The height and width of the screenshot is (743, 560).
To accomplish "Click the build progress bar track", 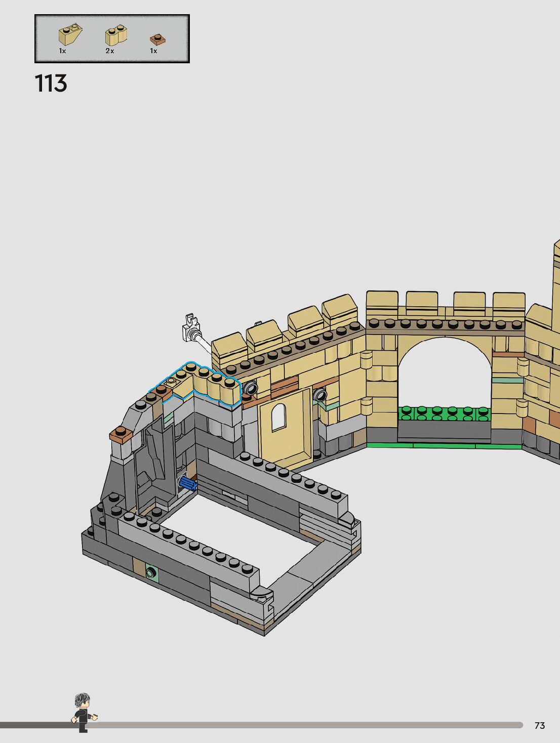I will click(x=304, y=725).
